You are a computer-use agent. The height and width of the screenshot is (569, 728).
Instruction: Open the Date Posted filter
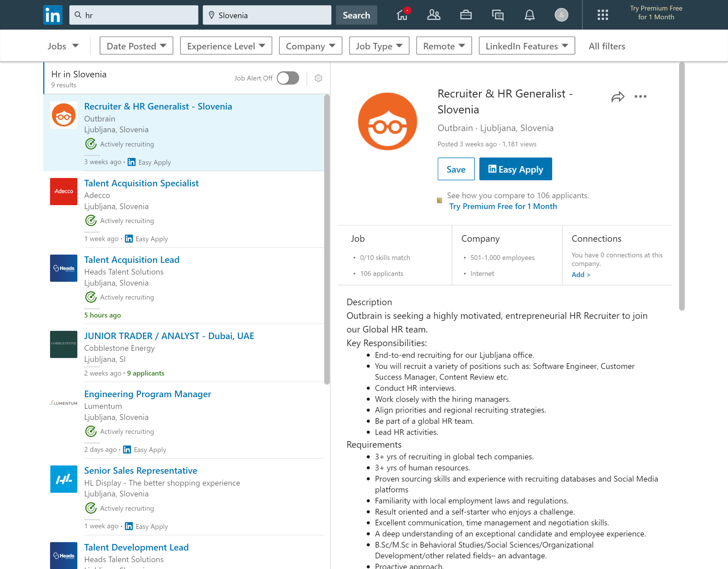point(136,46)
